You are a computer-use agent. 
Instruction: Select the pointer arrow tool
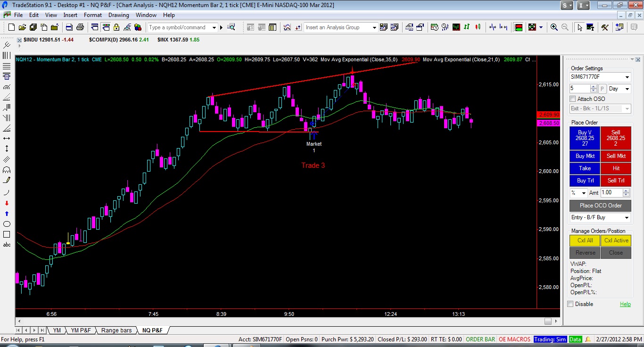[580, 27]
